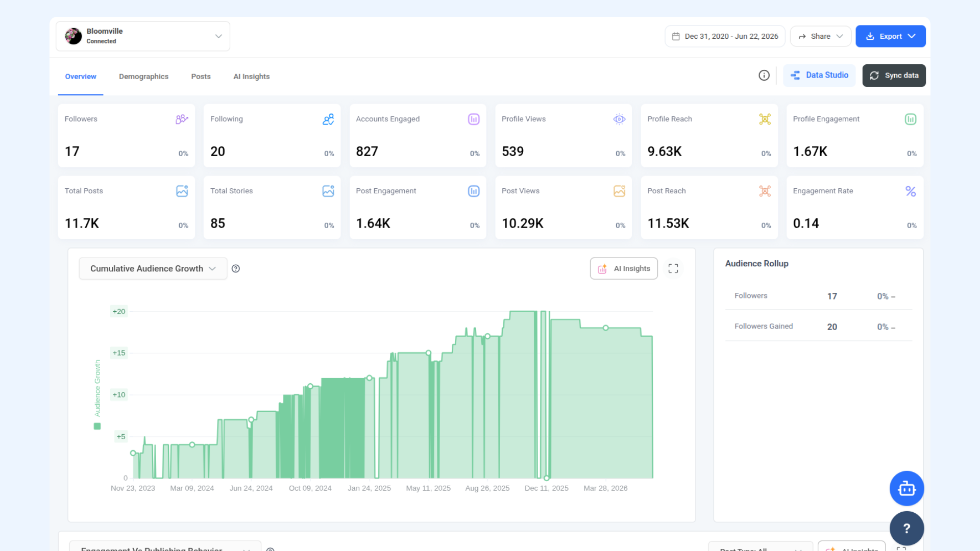
Task: Click the Followers card people icon
Action: (182, 119)
